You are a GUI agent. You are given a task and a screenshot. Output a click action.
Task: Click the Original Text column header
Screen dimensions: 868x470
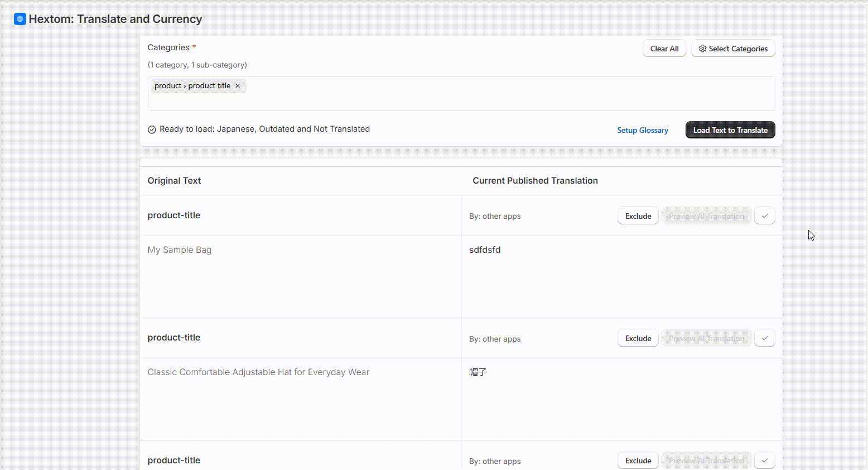pyautogui.click(x=174, y=181)
